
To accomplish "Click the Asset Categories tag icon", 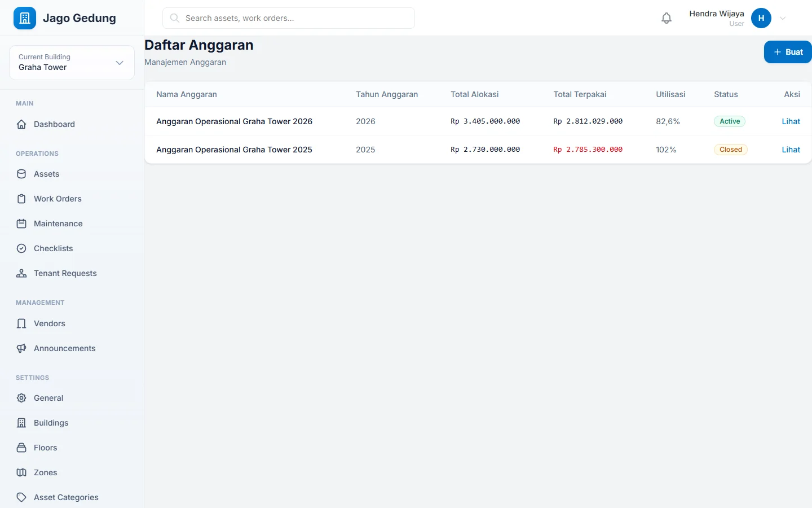I will pyautogui.click(x=21, y=497).
